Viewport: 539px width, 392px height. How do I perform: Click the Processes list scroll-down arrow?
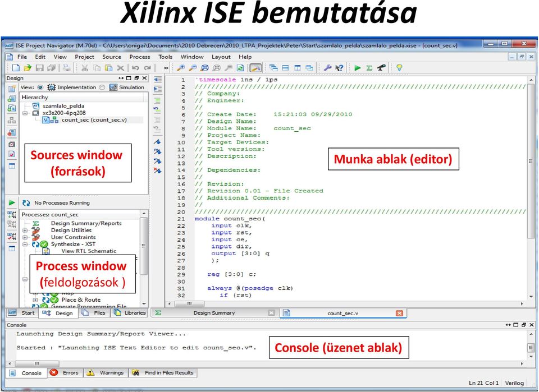(x=144, y=304)
